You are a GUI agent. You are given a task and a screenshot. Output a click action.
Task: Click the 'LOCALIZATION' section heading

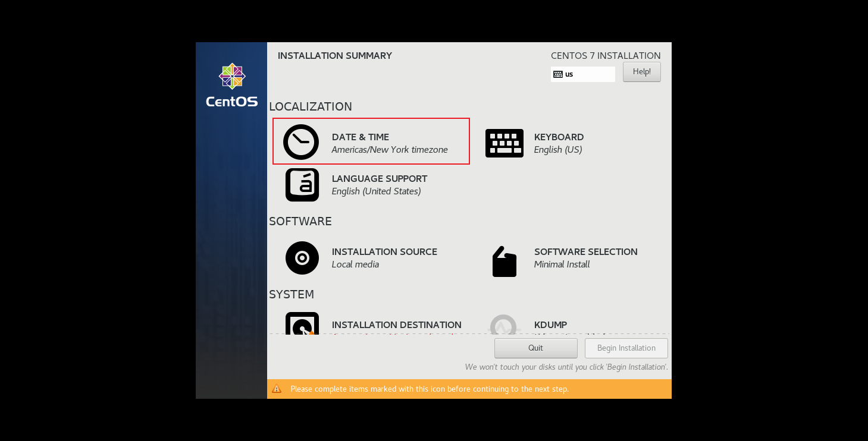click(x=311, y=106)
